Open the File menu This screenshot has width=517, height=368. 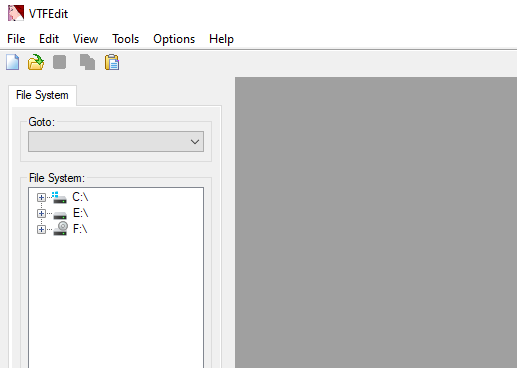[16, 39]
